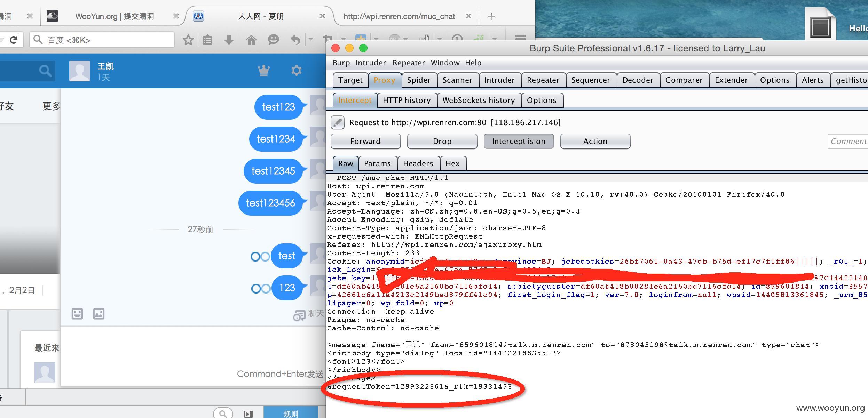
Task: Click the undo back-arrow toolbar icon
Action: tap(295, 40)
